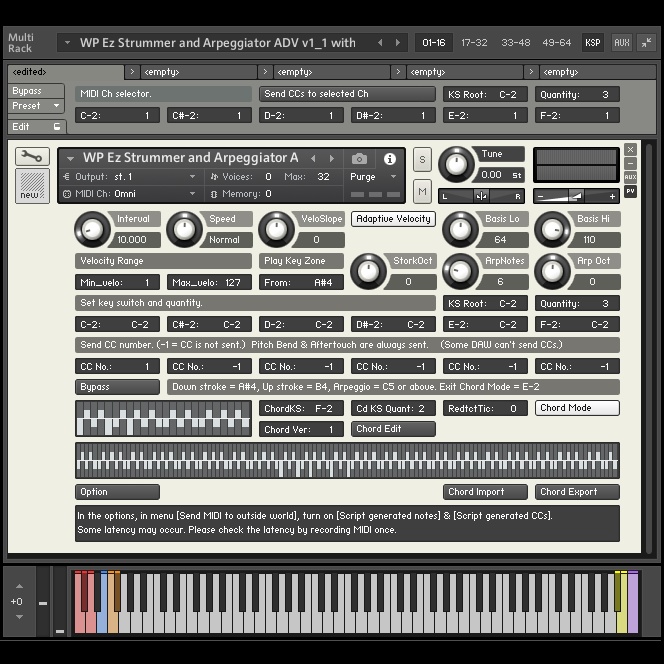Click the Chord Import button

coord(485,492)
